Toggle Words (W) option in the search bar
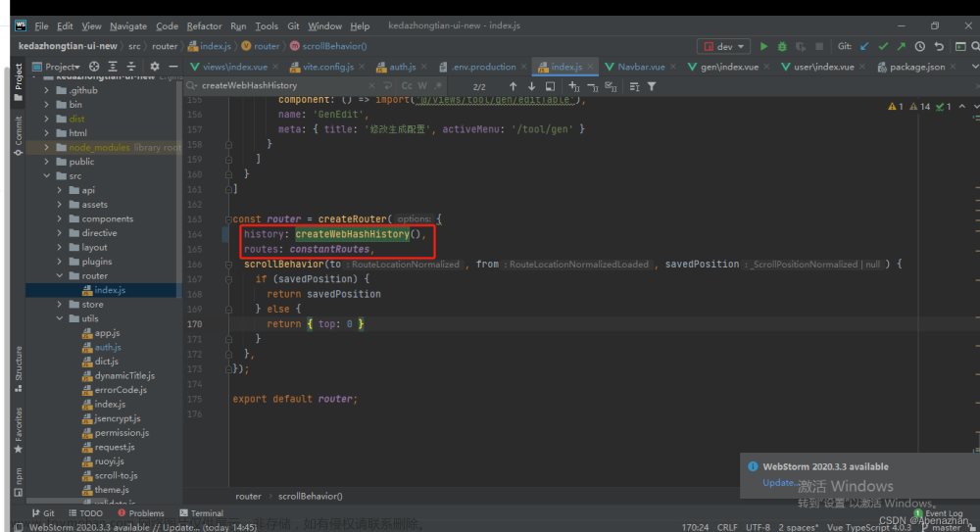 pos(422,85)
